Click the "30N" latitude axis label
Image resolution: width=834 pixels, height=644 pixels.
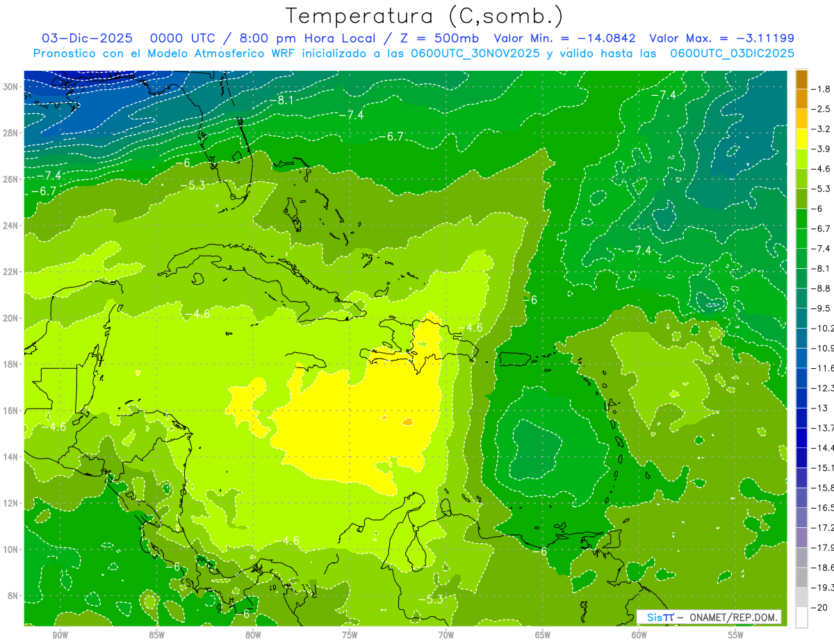pyautogui.click(x=10, y=87)
